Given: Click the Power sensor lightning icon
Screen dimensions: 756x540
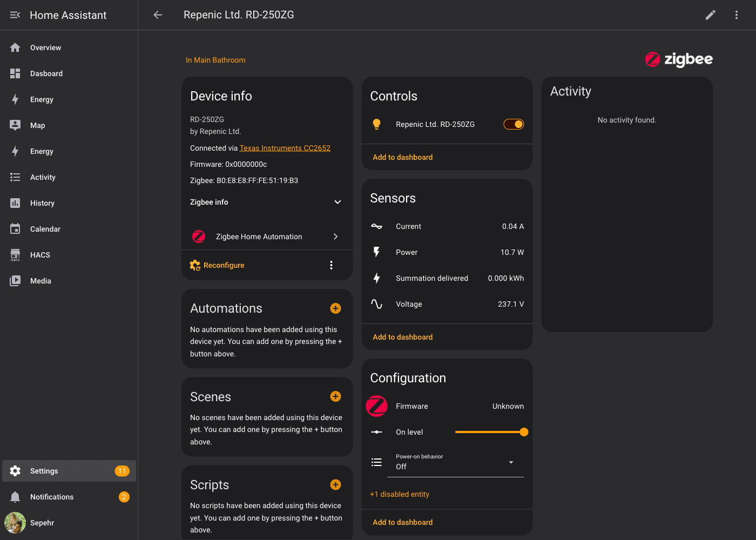Looking at the screenshot, I should pos(377,252).
